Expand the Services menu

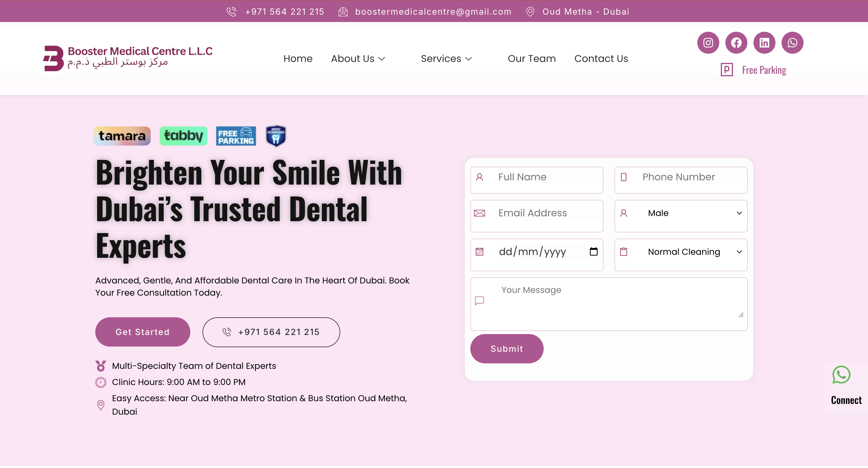click(446, 59)
